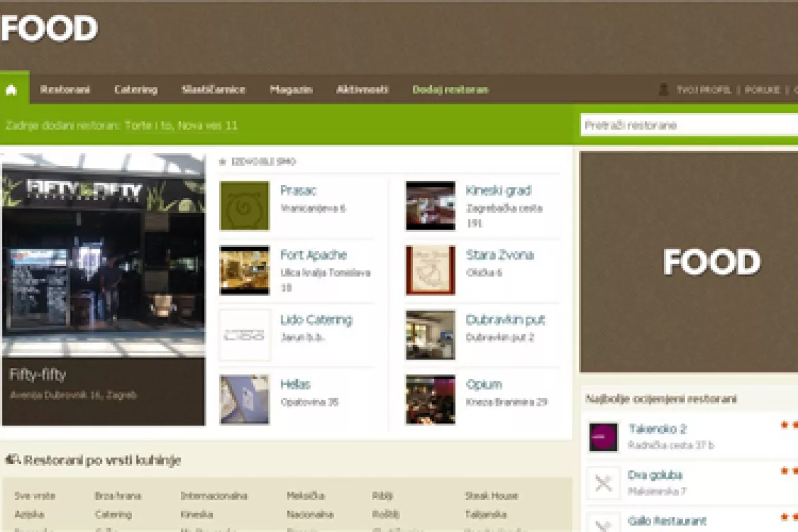Open the Takenoko 2 restaurant logo icon
798x532 pixels.
point(604,437)
